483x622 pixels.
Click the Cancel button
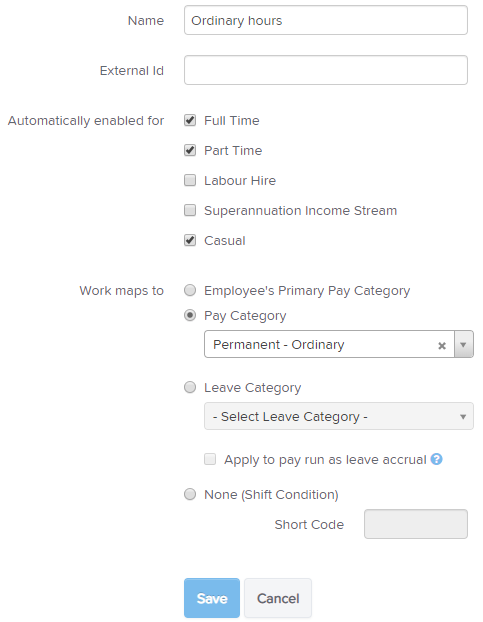coord(278,598)
